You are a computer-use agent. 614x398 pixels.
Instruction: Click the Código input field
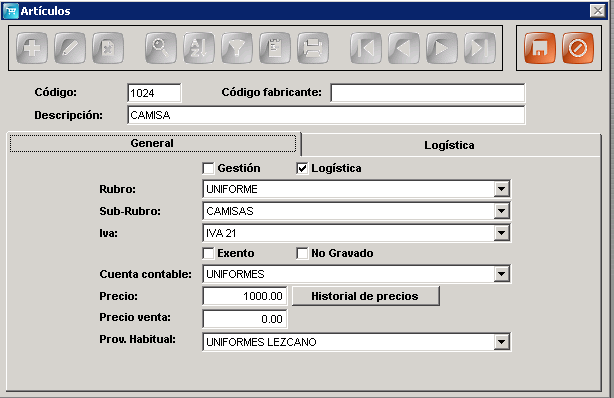click(154, 93)
